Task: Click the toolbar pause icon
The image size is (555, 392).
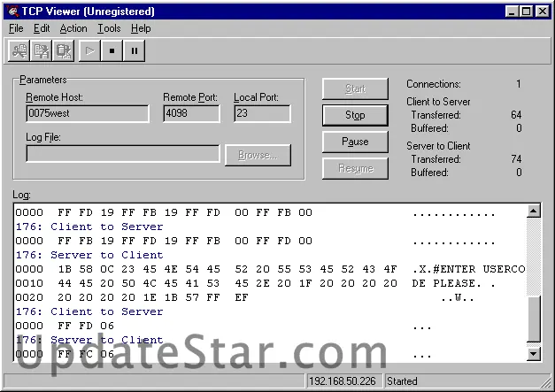Action: click(135, 50)
